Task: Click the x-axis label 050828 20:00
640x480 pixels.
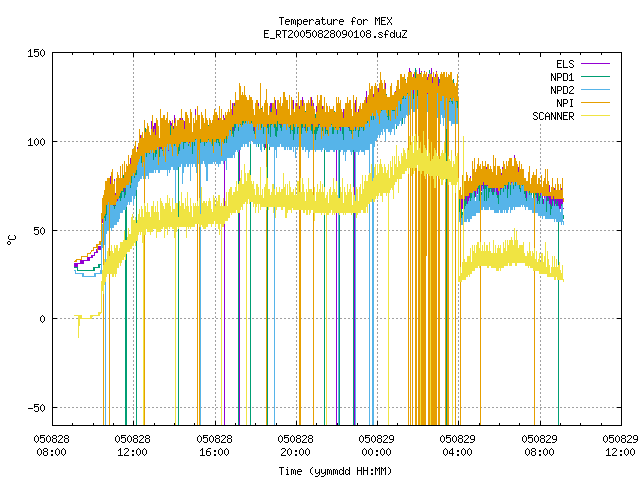Action: [296, 445]
